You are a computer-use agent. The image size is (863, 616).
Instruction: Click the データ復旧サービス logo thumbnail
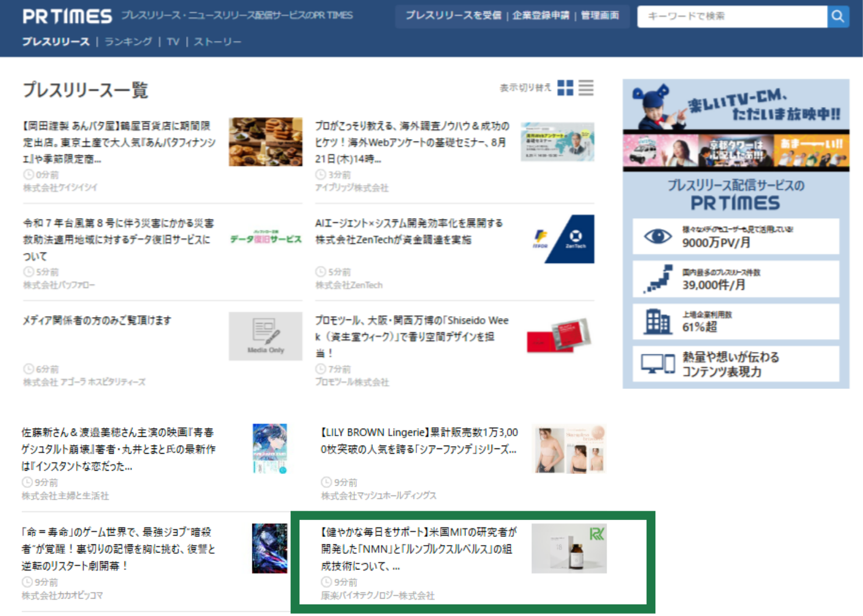(266, 238)
